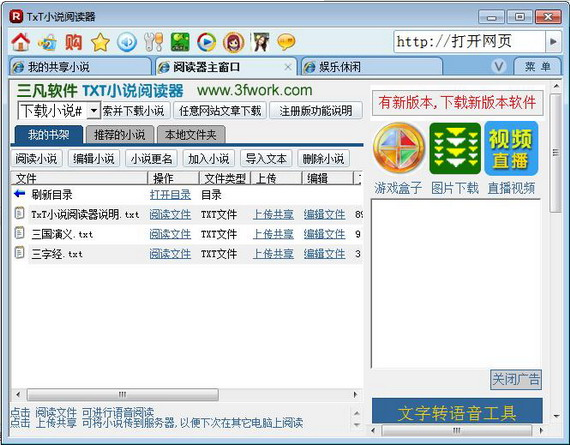Click 有新版本,下载新版本软件 banner

pos(457,102)
